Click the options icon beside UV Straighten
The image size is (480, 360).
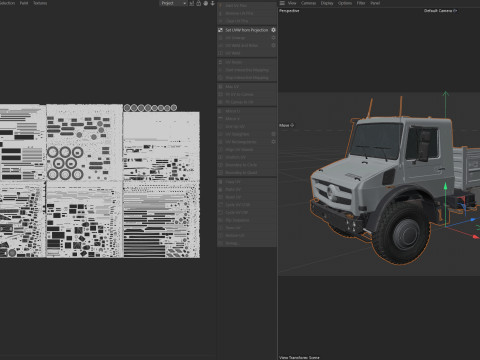click(x=273, y=134)
